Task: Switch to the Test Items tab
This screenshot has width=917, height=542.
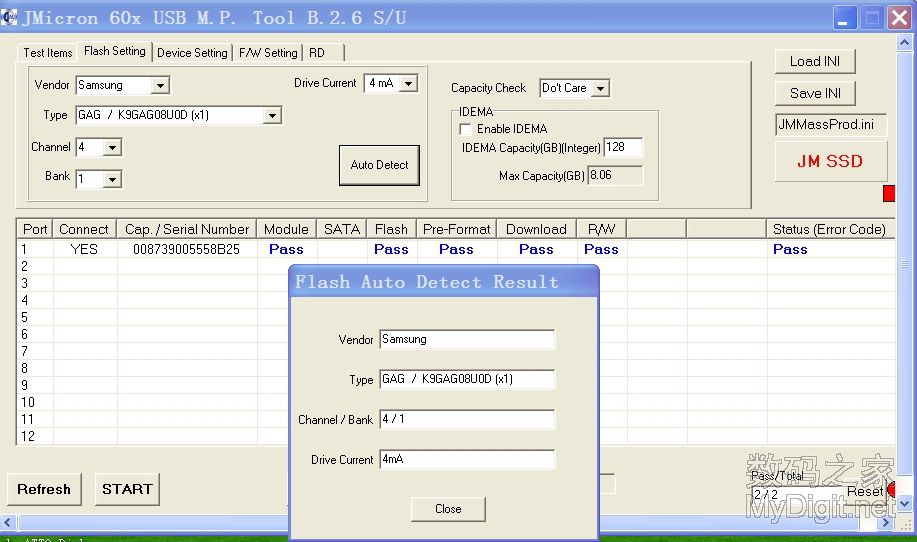Action: [x=47, y=53]
